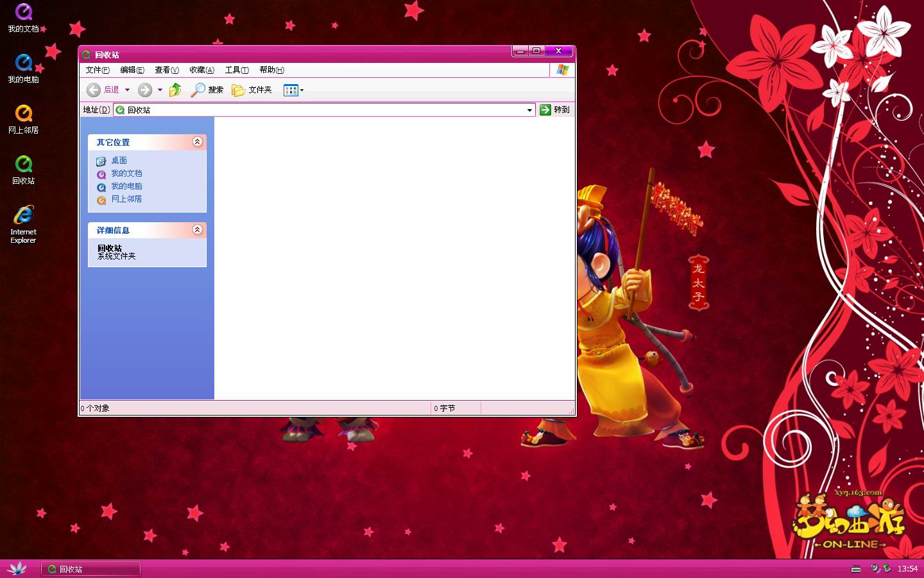Open 网上邻居 desktop icon
This screenshot has height=578, width=924.
pos(24,119)
